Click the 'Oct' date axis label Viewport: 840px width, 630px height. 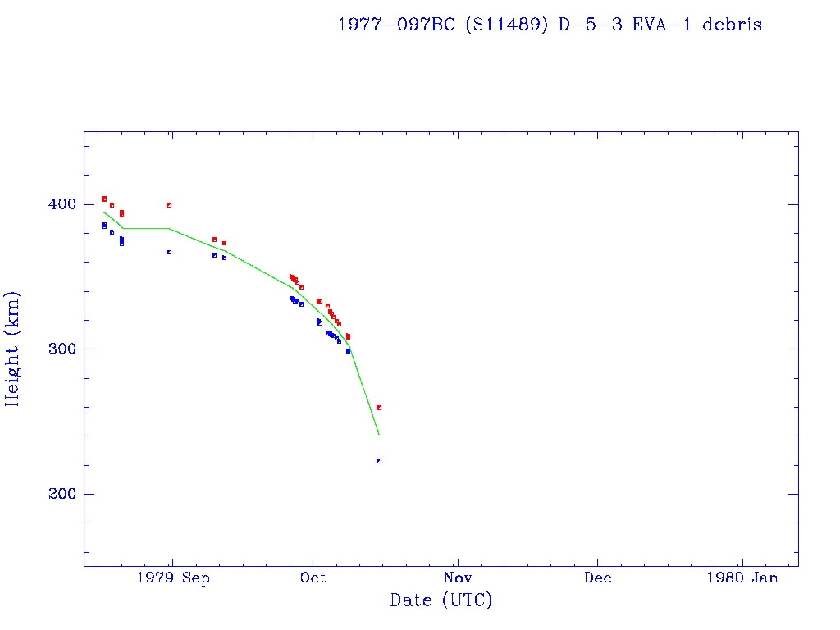[313, 577]
